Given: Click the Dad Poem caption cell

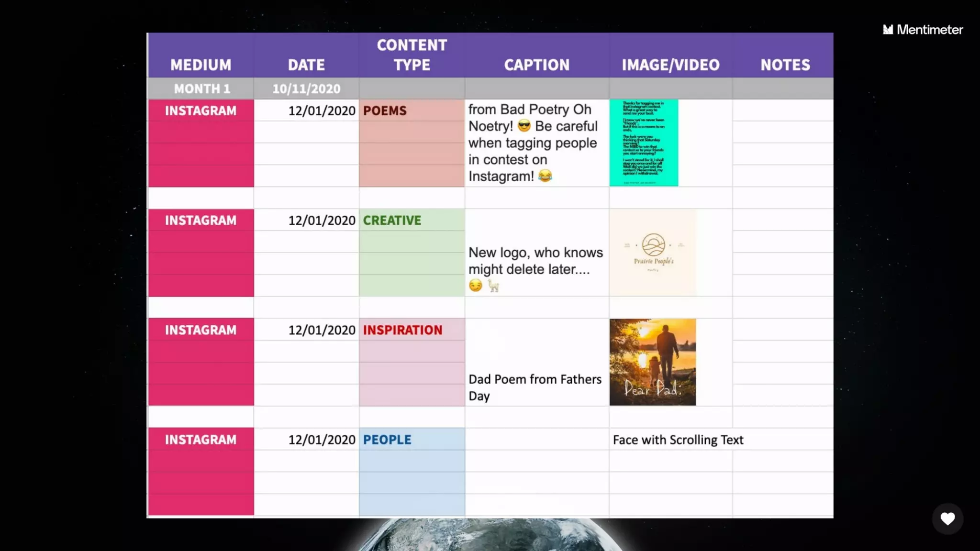Looking at the screenshot, I should point(535,387).
